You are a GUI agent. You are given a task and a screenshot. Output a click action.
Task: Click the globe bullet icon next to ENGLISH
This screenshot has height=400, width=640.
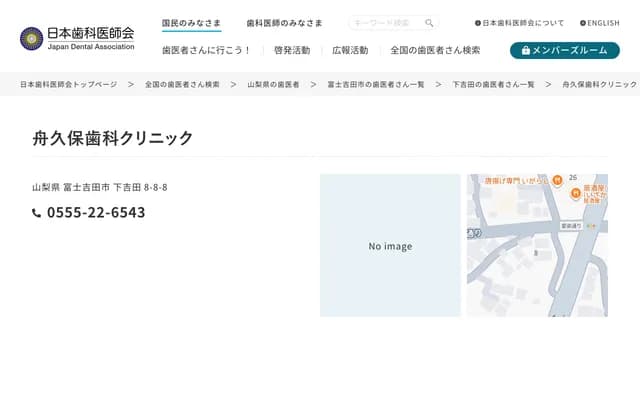point(582,23)
